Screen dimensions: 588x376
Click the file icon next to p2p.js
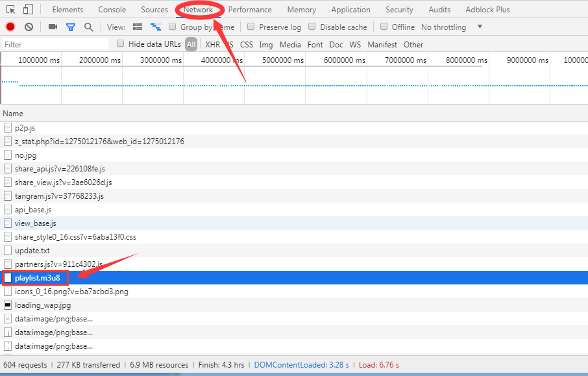[8, 127]
